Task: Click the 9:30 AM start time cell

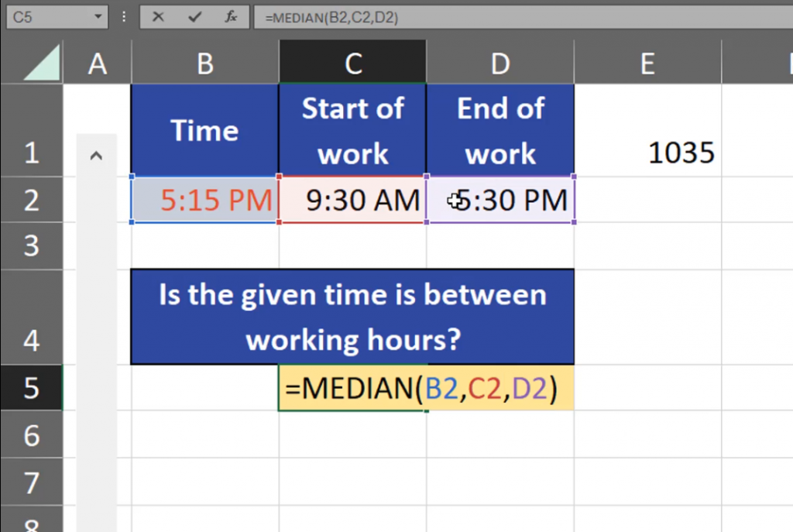Action: point(352,201)
